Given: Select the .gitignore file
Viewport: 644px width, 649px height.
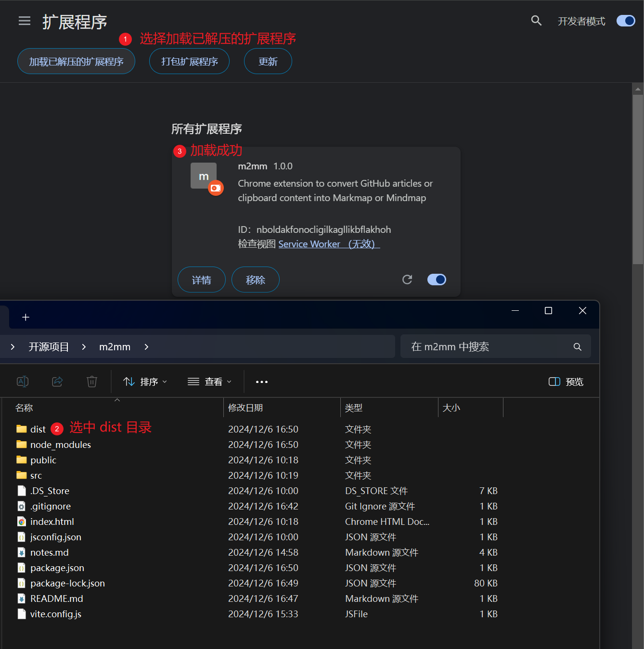Looking at the screenshot, I should (x=51, y=506).
